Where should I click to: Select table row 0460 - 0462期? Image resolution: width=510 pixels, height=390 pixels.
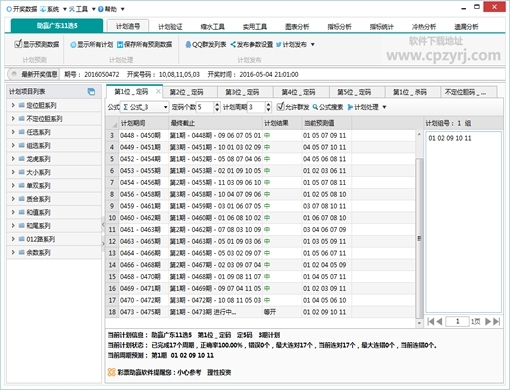[x=260, y=218]
